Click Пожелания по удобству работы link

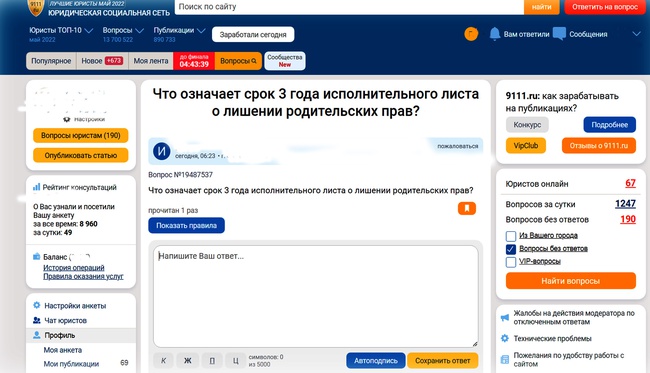(568, 359)
